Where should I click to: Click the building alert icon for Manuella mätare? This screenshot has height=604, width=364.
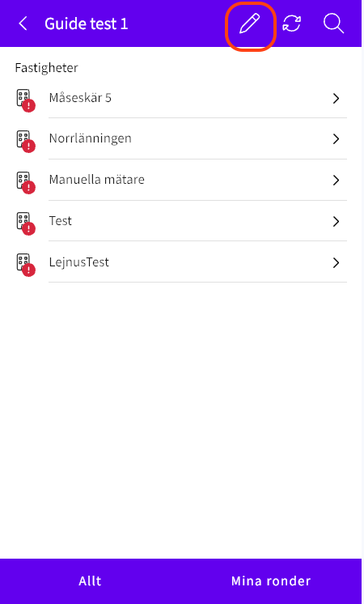click(x=25, y=182)
